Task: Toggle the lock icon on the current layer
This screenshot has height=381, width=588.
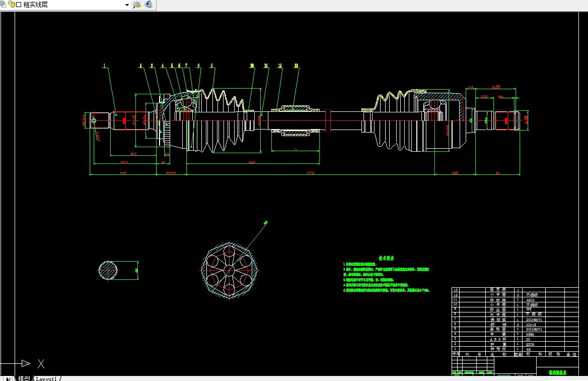Action: tap(11, 5)
